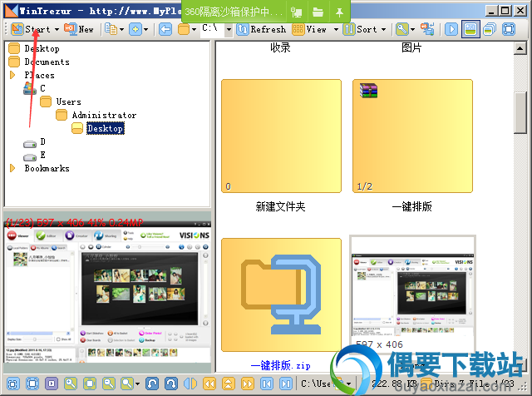
Task: Expand the Start dropdown arrow
Action: tap(57, 30)
